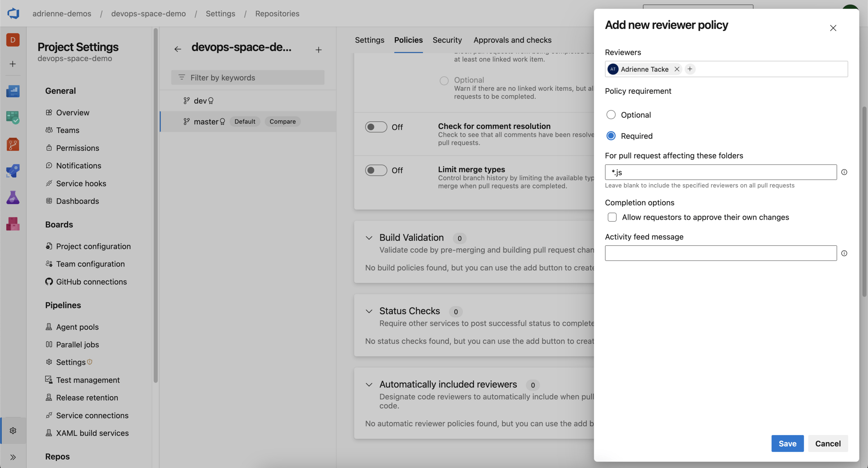Open Test Plans flask icon

click(x=13, y=197)
